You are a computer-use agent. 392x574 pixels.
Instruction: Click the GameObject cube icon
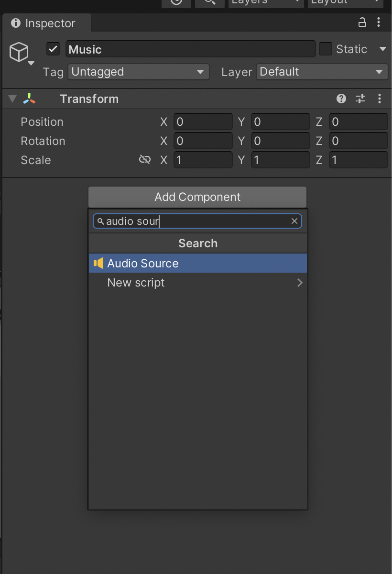(19, 52)
